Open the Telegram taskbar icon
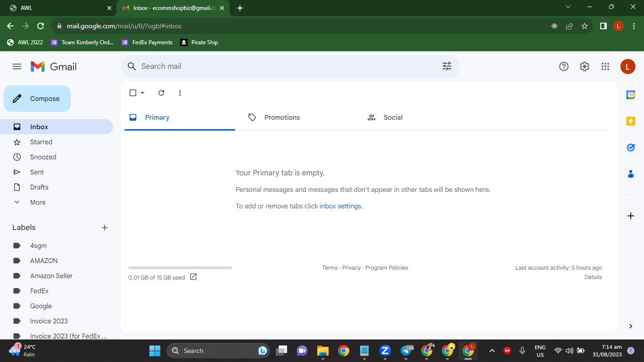This screenshot has width=644, height=362. (x=406, y=351)
